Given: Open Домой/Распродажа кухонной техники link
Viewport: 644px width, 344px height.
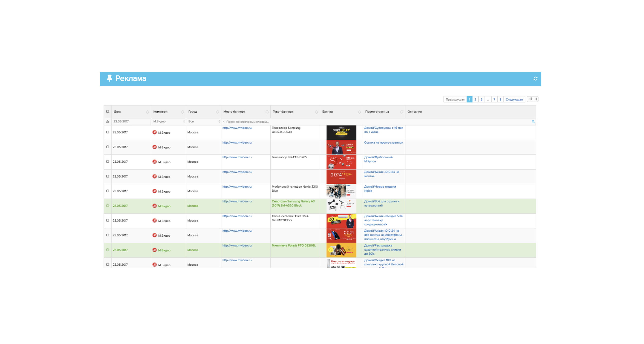Looking at the screenshot, I should coord(383,250).
